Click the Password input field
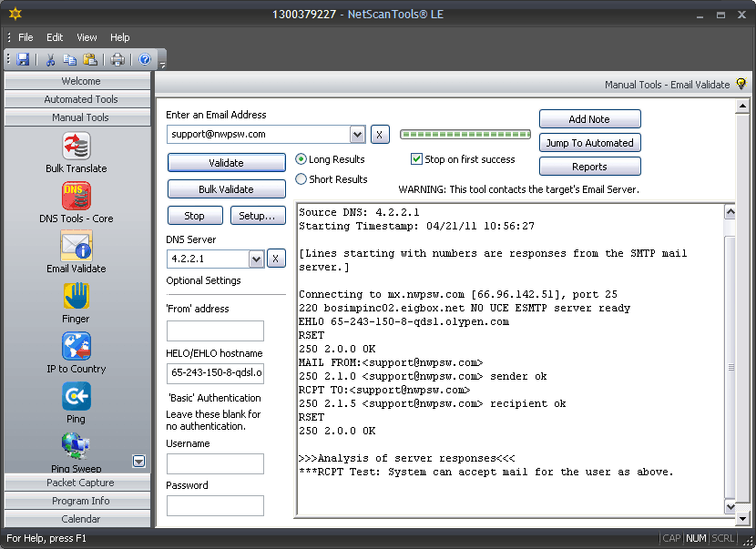Image resolution: width=756 pixels, height=549 pixels. 215,505
